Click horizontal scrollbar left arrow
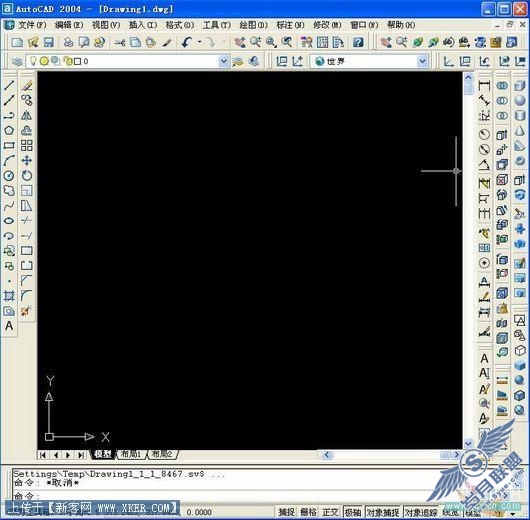This screenshot has width=530, height=520. tap(327, 455)
